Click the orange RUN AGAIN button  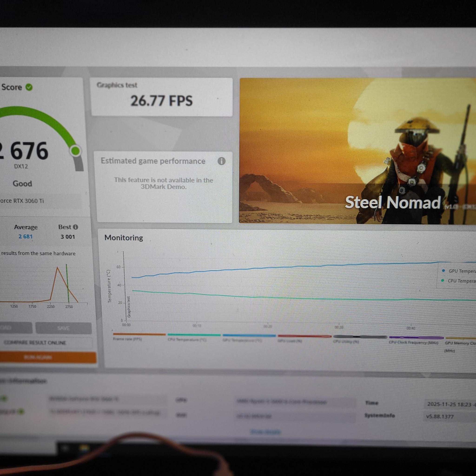pos(48,357)
